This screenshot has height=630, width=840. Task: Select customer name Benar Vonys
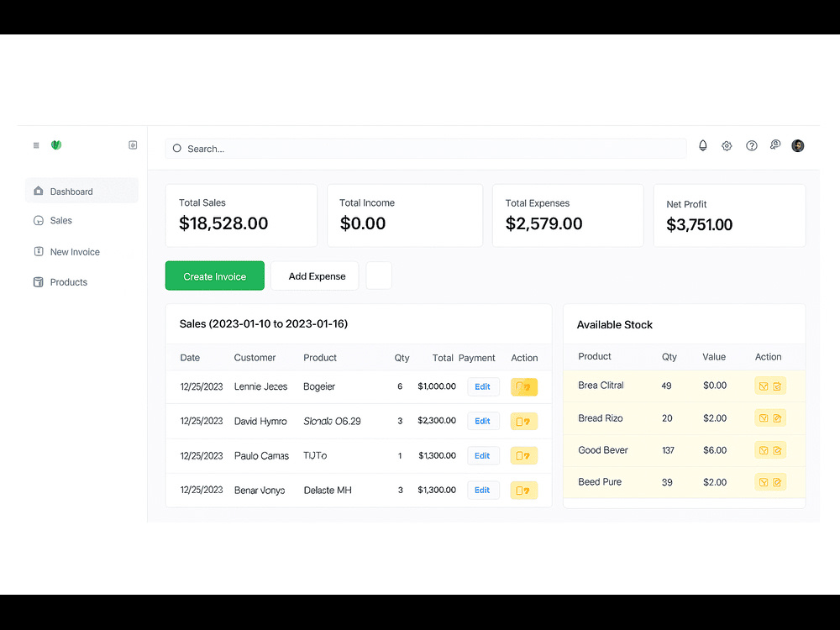point(260,491)
